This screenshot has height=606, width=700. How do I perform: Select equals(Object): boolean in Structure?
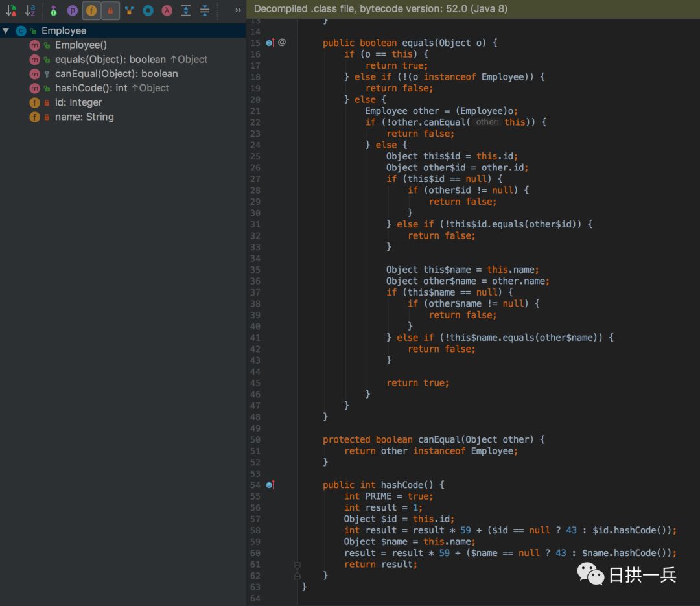click(110, 60)
